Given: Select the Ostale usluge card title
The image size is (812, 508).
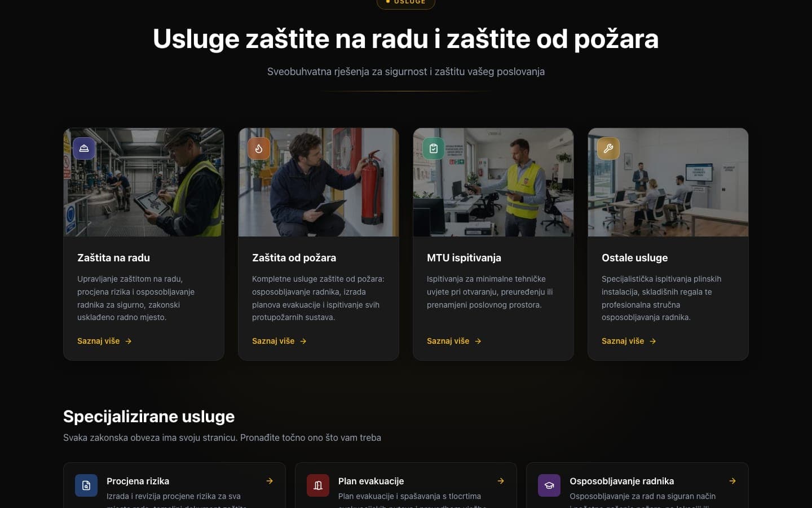Looking at the screenshot, I should (x=634, y=258).
